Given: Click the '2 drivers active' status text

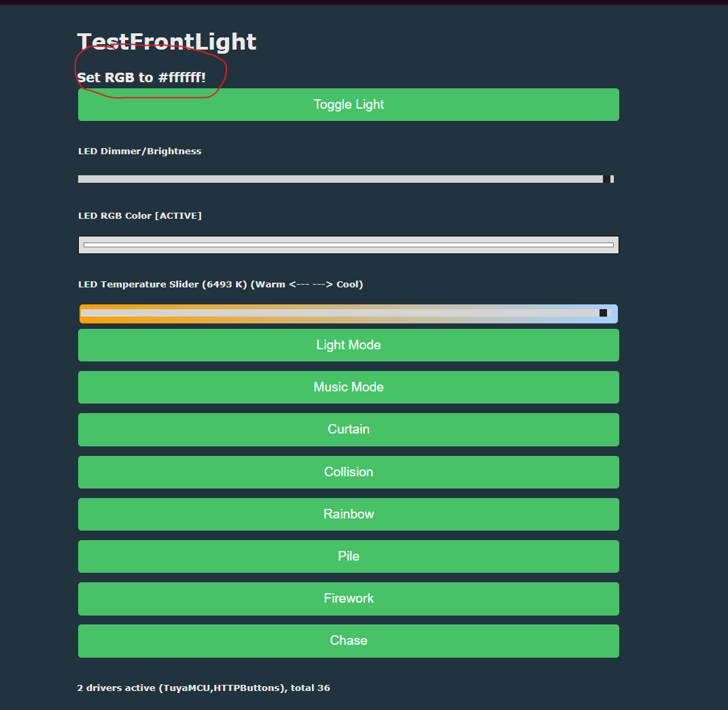Looking at the screenshot, I should point(203,688).
